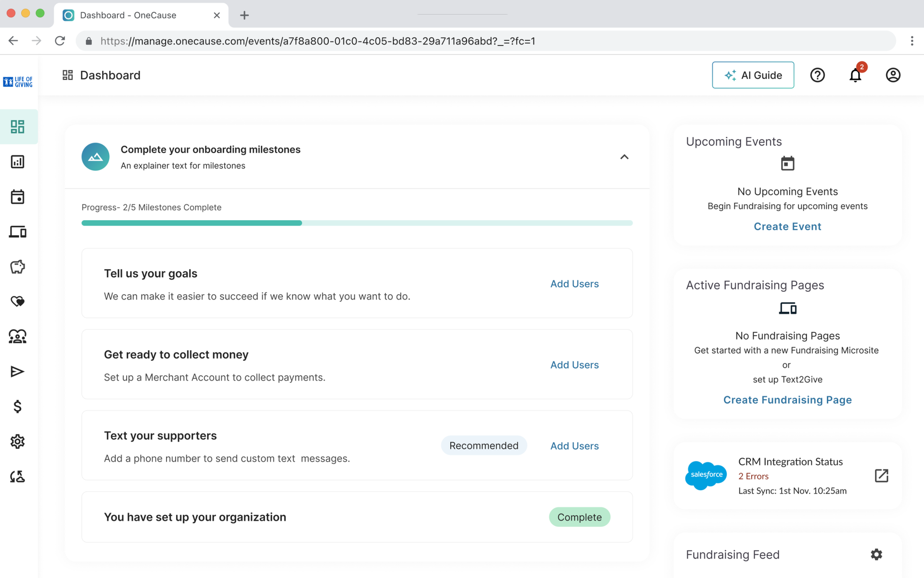924x578 pixels.
Task: Open a new browser tab
Action: tap(244, 15)
